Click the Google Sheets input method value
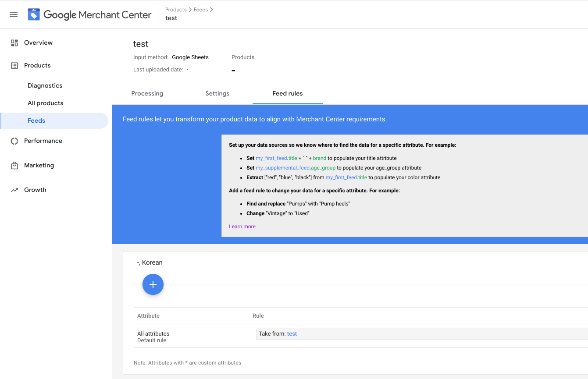 (190, 57)
